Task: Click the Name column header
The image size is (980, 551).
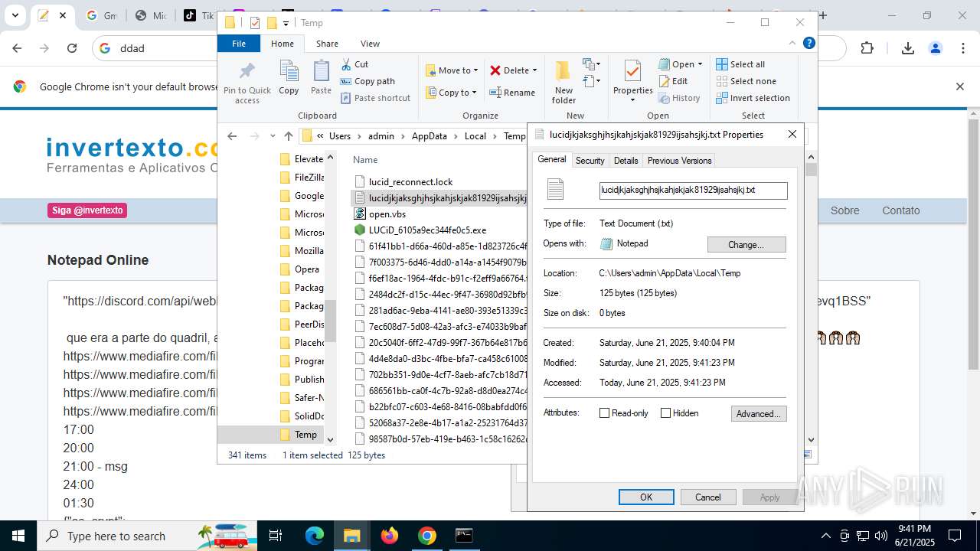Action: click(x=365, y=160)
